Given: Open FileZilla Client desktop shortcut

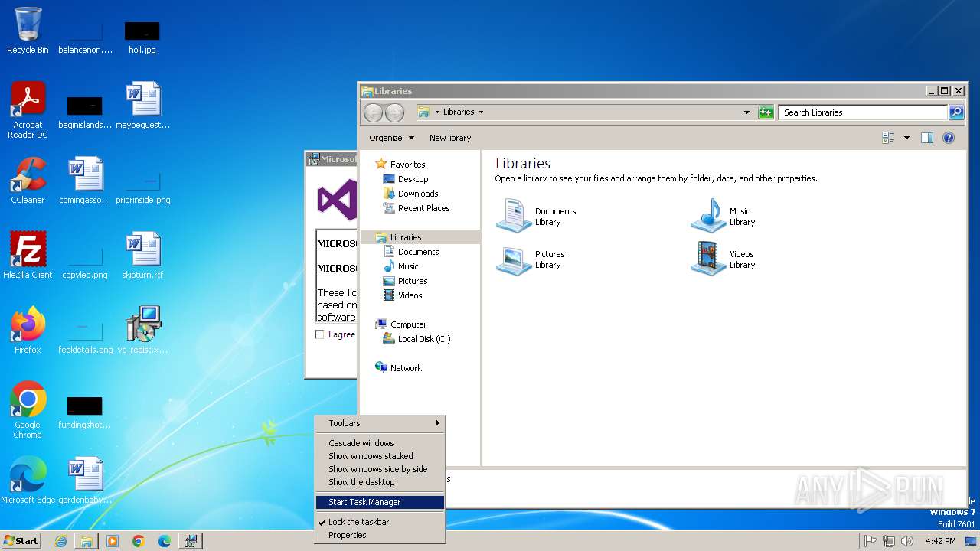Looking at the screenshot, I should 28,256.
